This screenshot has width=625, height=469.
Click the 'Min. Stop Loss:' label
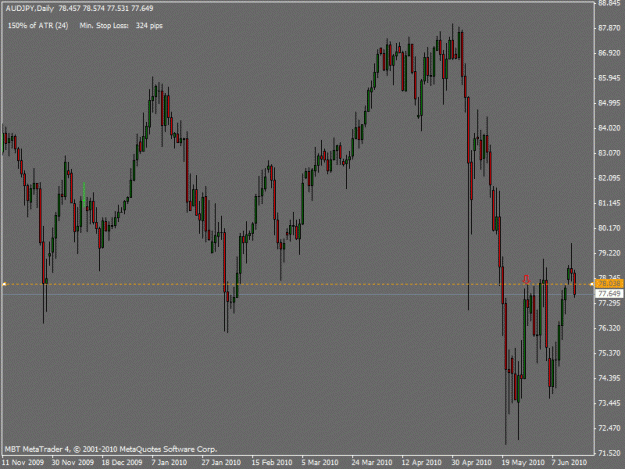tap(104, 26)
